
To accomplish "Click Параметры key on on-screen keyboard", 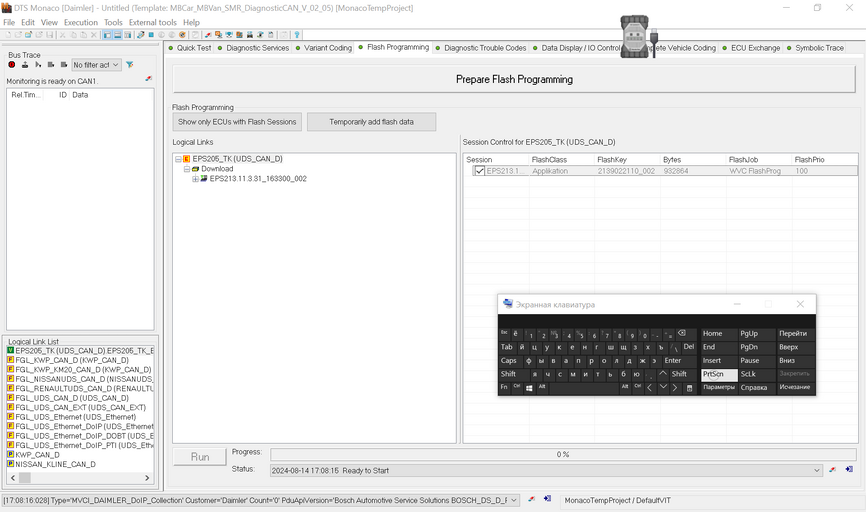I will (x=719, y=388).
